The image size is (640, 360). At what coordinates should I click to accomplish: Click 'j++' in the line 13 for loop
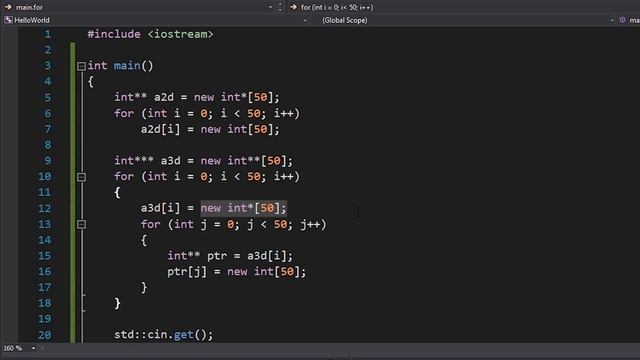pos(310,224)
